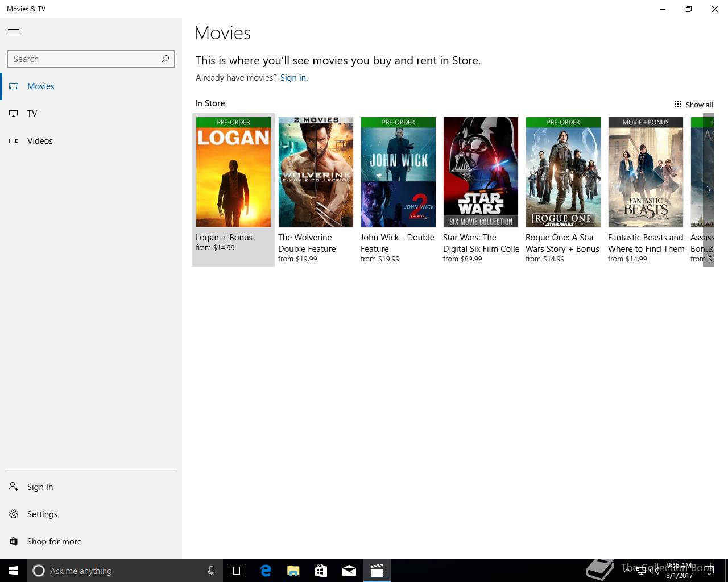
Task: Click Cortana Ask me anything box
Action: 124,571
